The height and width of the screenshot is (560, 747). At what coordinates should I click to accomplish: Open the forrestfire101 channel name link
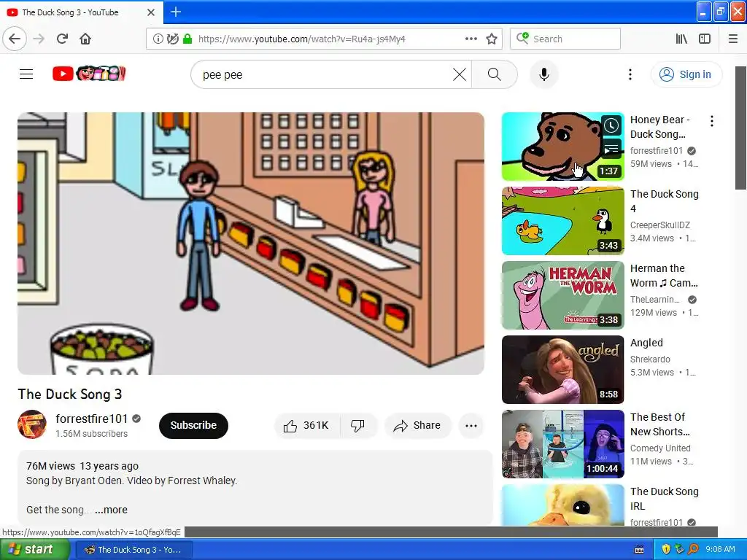tap(91, 419)
